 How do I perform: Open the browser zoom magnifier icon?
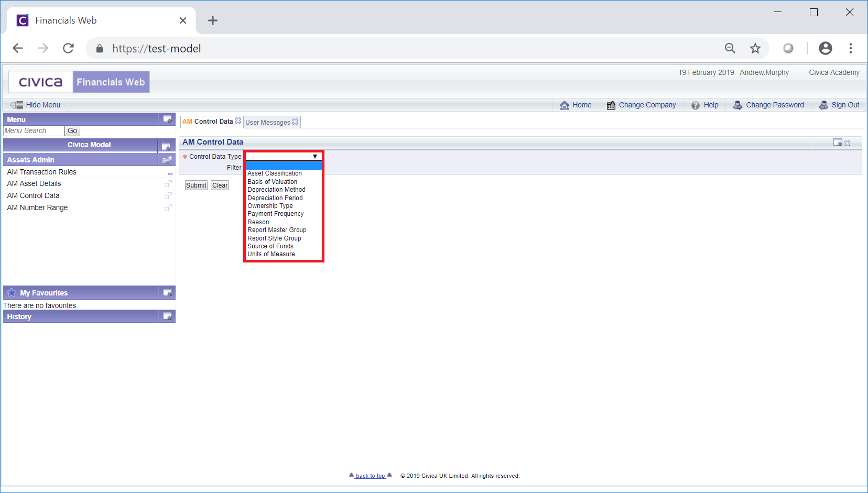(x=730, y=48)
